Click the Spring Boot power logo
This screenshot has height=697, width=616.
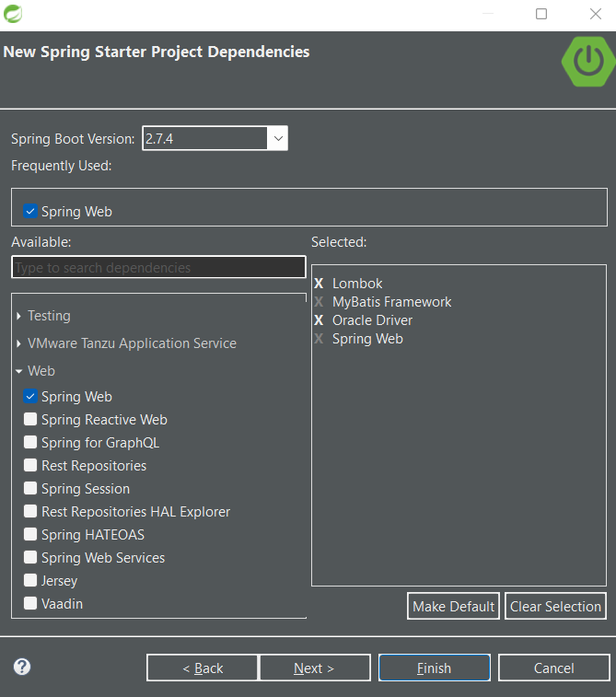click(x=588, y=62)
